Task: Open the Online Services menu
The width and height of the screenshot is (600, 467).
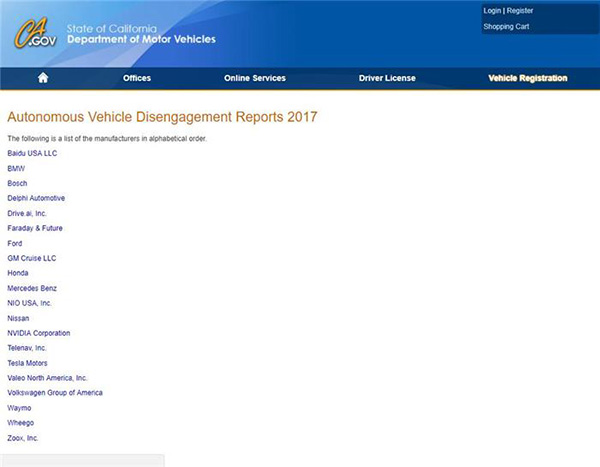Action: point(255,78)
